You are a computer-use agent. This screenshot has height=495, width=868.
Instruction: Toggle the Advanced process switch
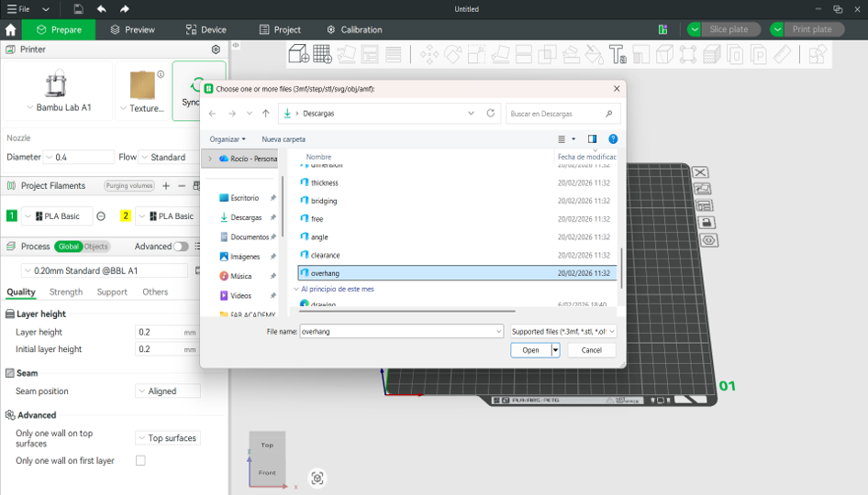(181, 247)
